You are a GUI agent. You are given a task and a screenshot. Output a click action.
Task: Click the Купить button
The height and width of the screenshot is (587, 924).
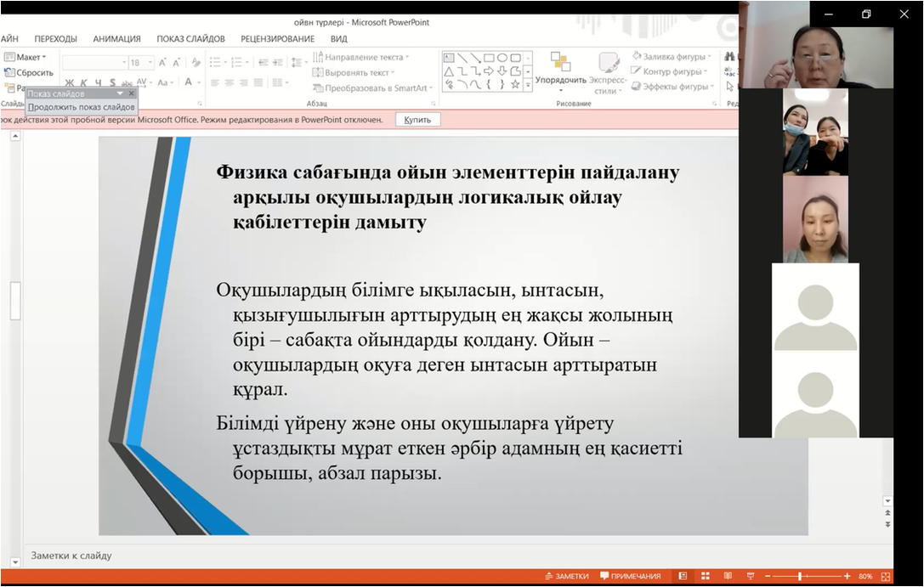point(417,120)
